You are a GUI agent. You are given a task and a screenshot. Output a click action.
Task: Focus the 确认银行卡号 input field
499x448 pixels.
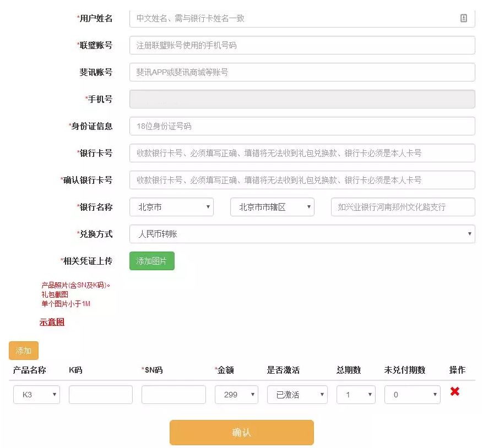point(302,180)
